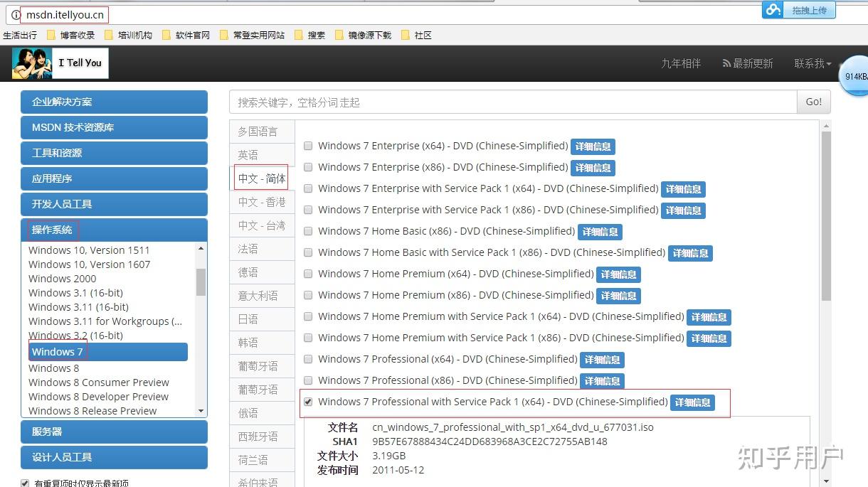Viewport: 868px width, 487px height.
Task: Click the I Tell You logo image
Action: point(60,63)
